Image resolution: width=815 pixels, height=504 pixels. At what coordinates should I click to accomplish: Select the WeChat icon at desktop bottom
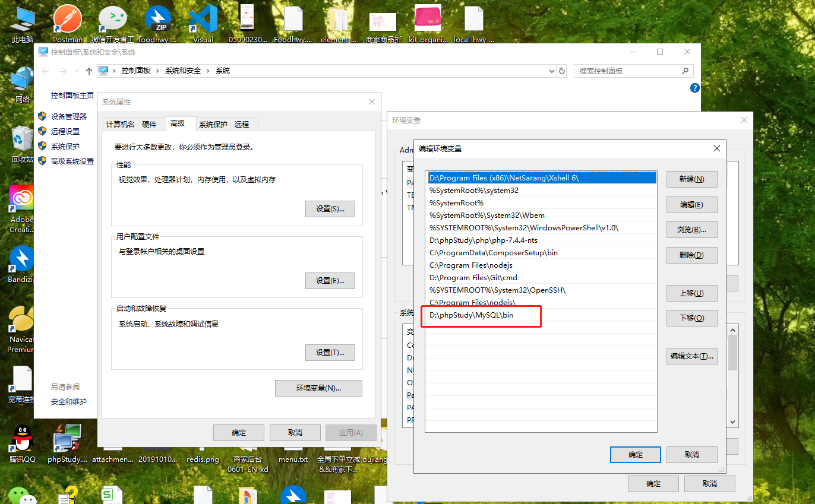click(23, 496)
